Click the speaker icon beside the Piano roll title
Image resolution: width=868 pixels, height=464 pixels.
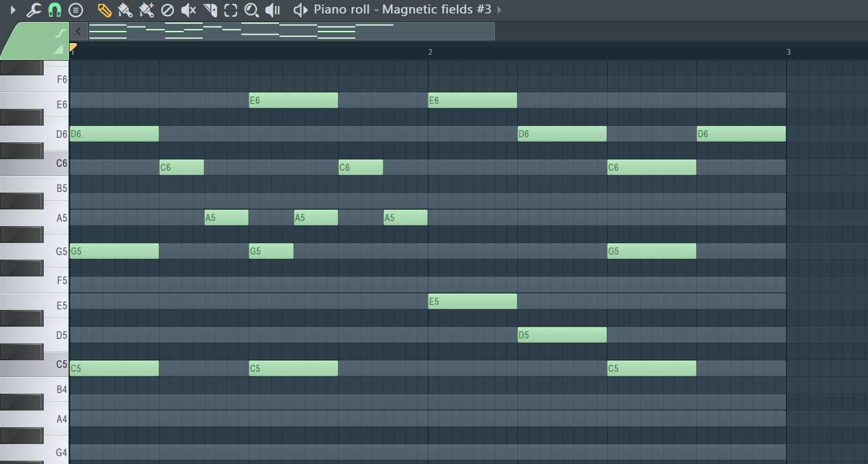[x=300, y=10]
